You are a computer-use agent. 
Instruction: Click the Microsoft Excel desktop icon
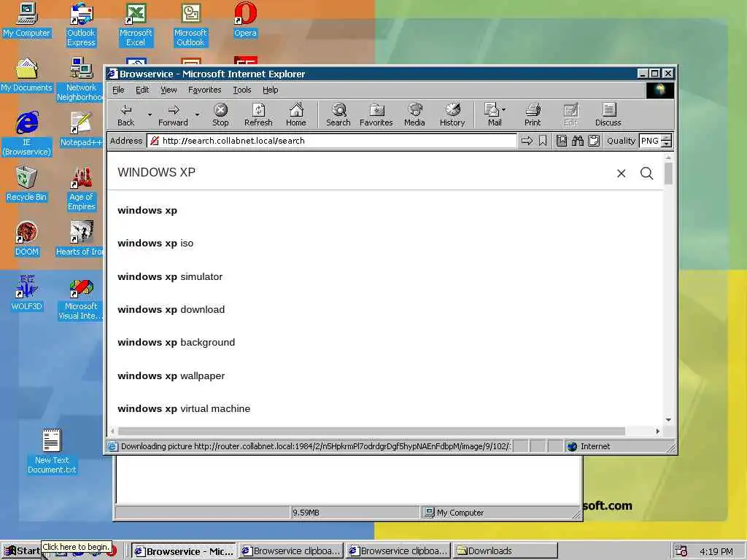tap(136, 25)
